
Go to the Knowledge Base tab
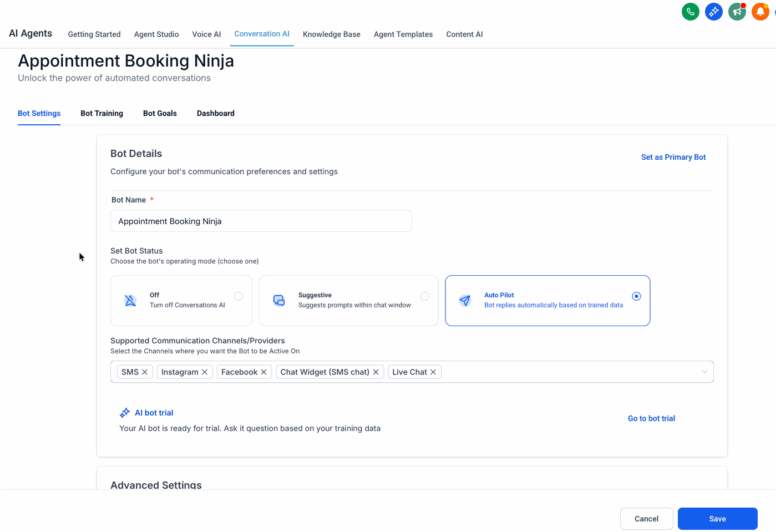tap(332, 34)
